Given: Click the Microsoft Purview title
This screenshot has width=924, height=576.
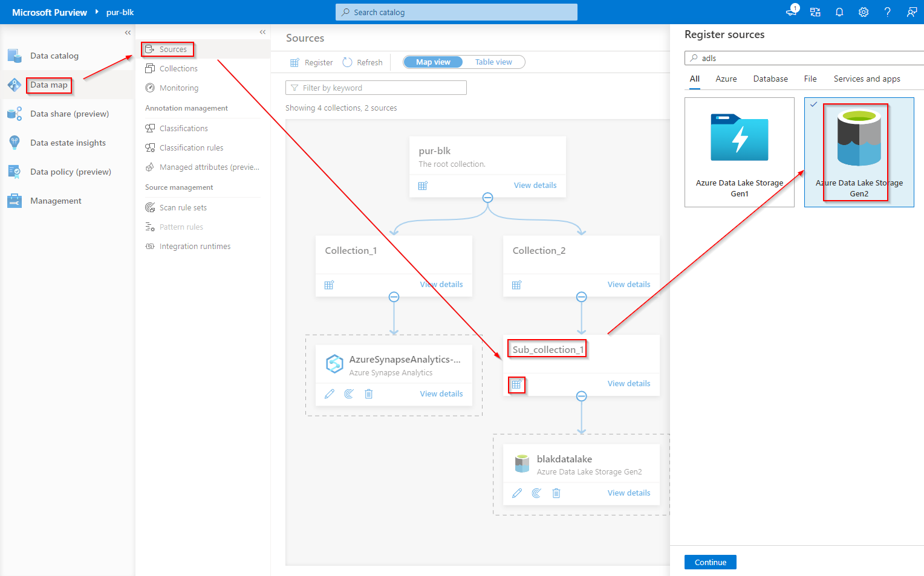Looking at the screenshot, I should pos(50,12).
